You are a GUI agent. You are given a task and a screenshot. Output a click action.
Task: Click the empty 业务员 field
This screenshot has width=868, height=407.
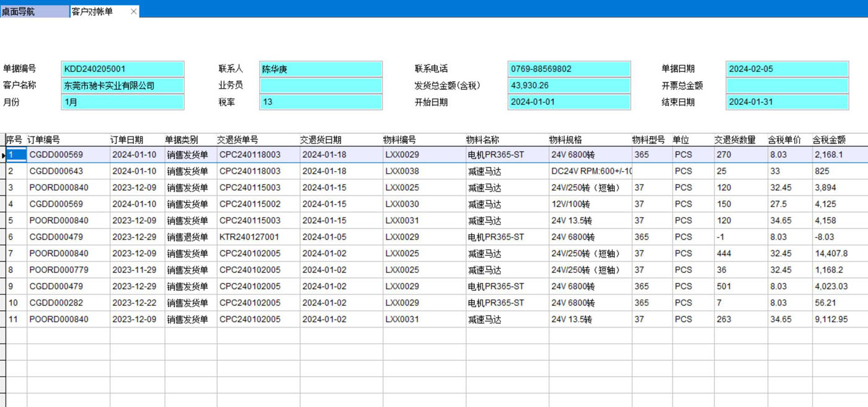(x=321, y=86)
